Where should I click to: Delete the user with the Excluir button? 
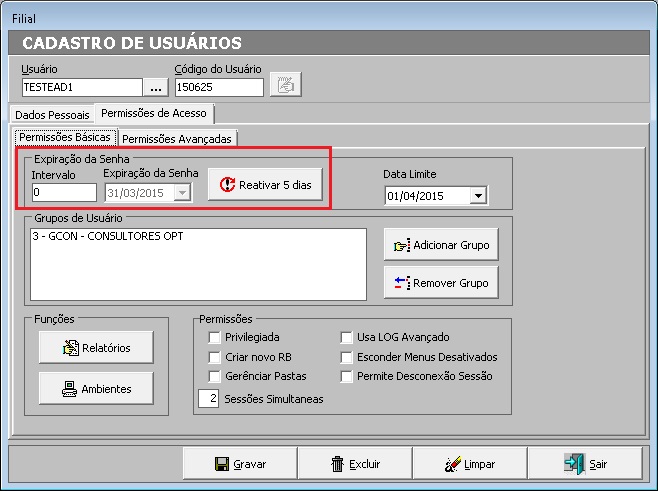pos(355,464)
